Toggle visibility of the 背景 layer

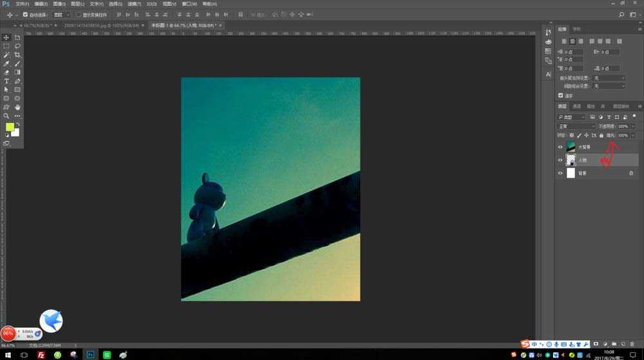click(x=560, y=173)
